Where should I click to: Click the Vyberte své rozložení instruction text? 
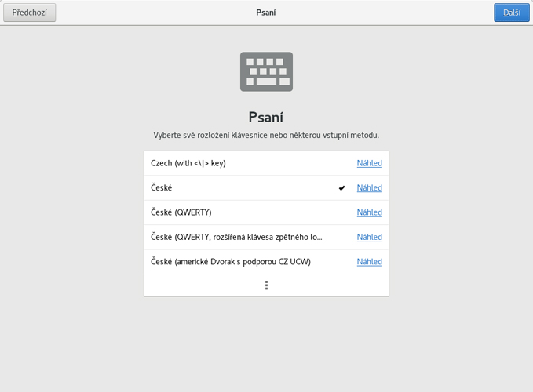coord(266,136)
